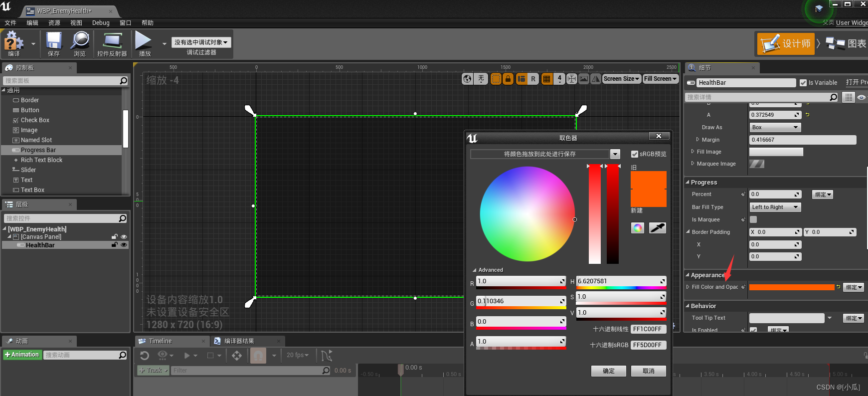This screenshot has width=868, height=396.
Task: Click the Fill Color and Opacity orange swatch
Action: click(792, 287)
